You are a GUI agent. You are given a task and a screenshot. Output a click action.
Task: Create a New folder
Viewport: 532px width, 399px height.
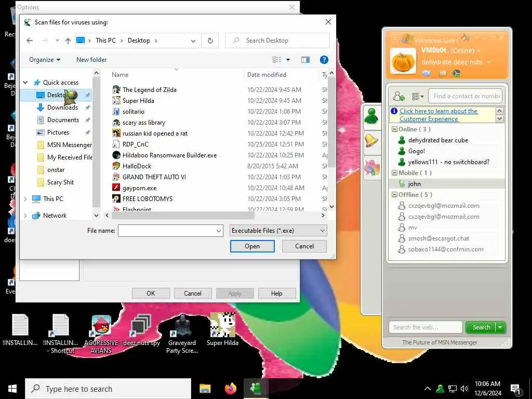coord(91,60)
